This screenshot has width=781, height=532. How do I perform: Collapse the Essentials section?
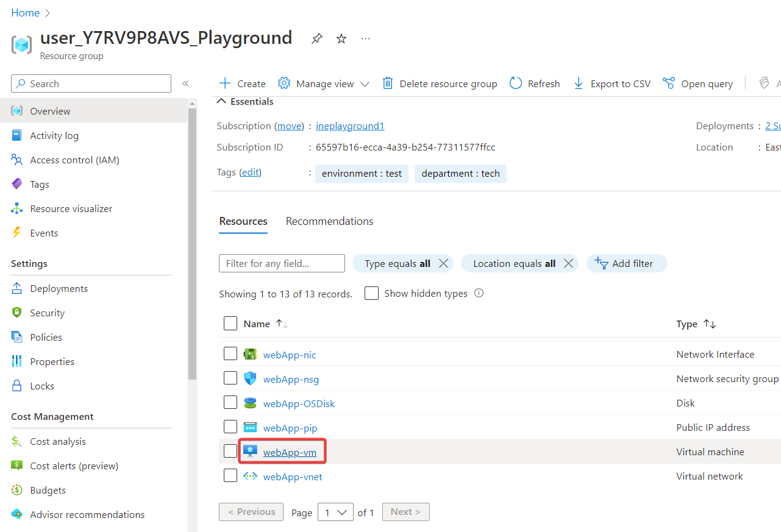coord(222,102)
